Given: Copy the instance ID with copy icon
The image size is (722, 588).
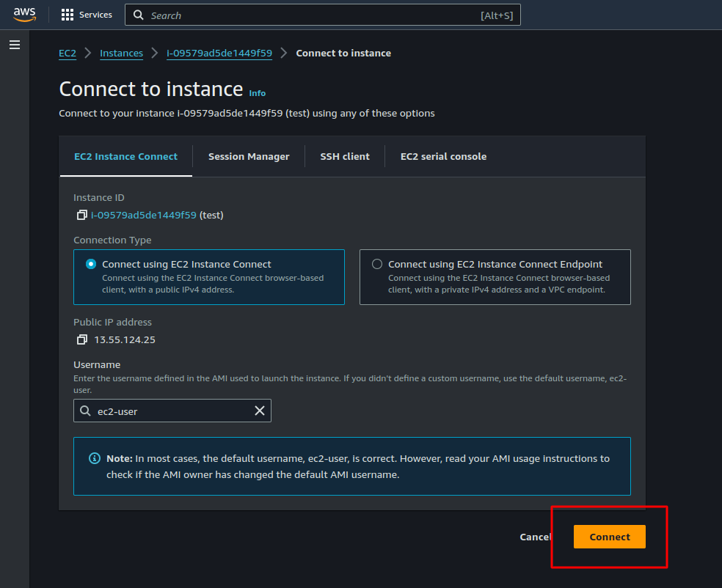Looking at the screenshot, I should (81, 216).
